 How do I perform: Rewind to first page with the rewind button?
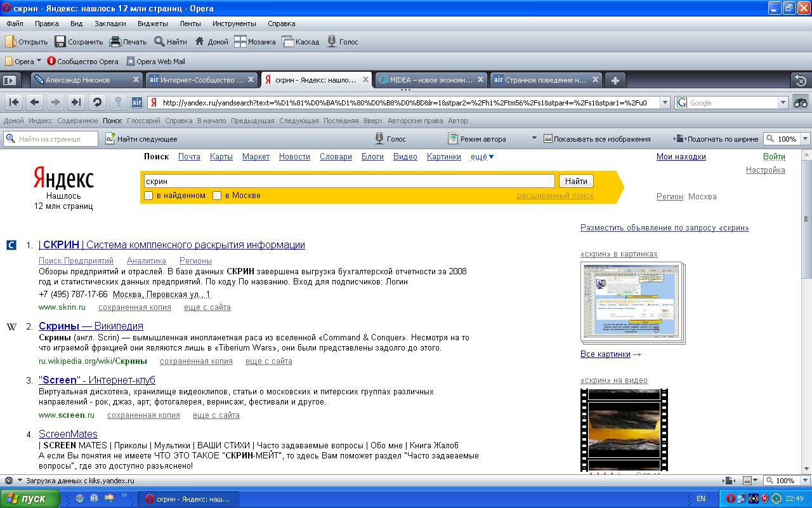14,102
